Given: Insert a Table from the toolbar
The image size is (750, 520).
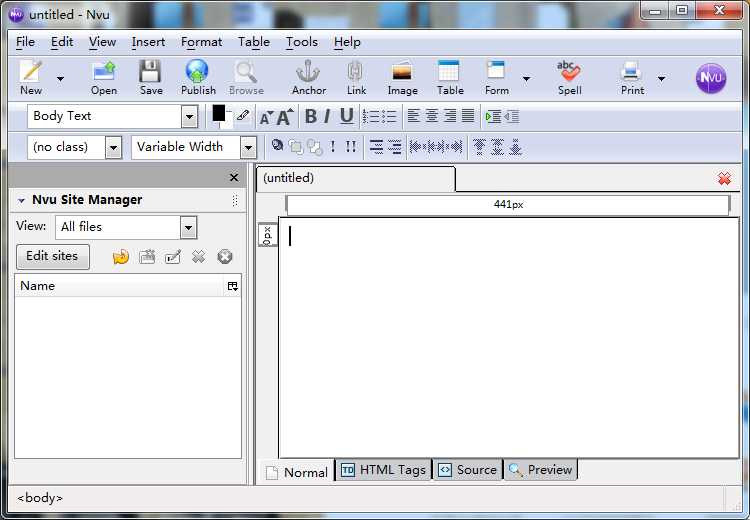Looking at the screenshot, I should pos(450,77).
